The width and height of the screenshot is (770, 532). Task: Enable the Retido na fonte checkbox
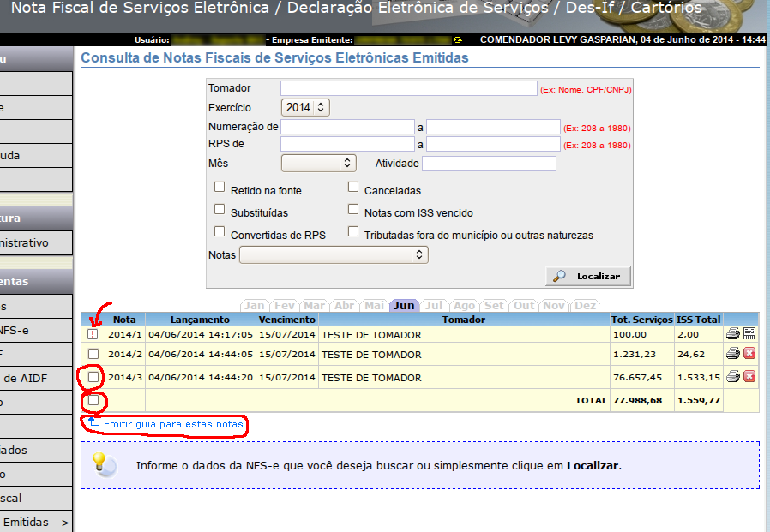[220, 187]
